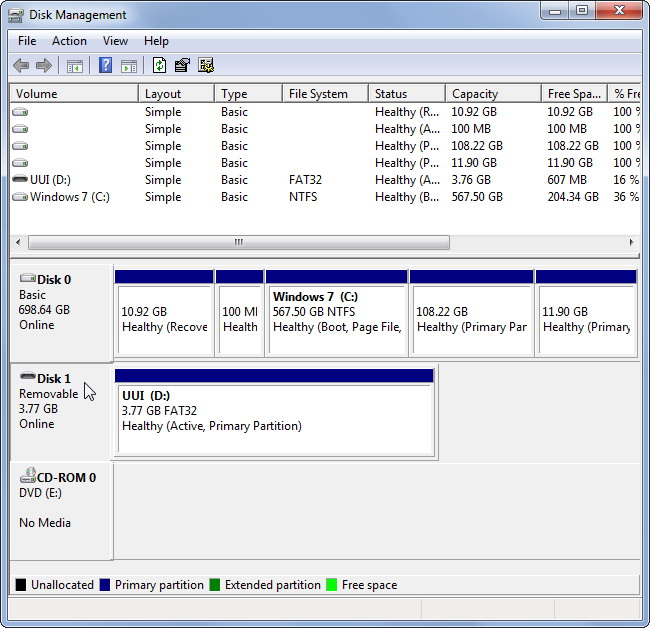Open the File menu
The height and width of the screenshot is (628, 650).
pos(27,41)
